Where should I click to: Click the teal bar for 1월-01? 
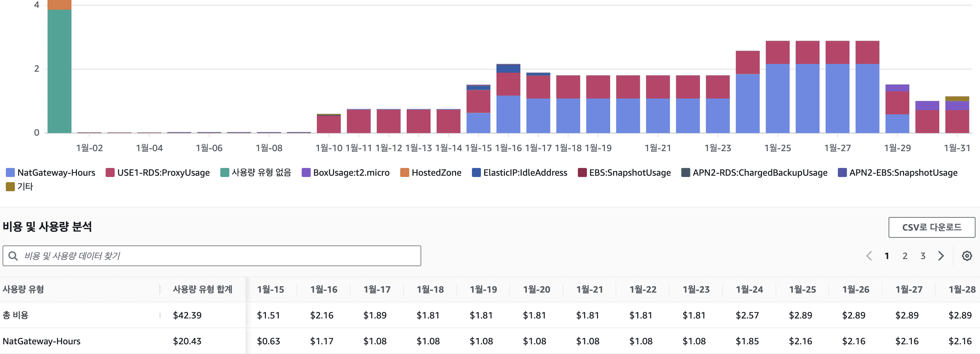pyautogui.click(x=59, y=71)
